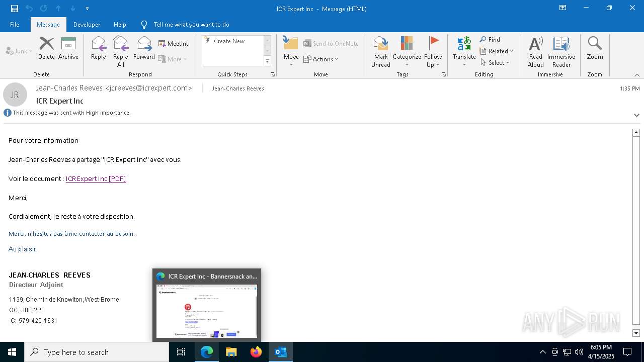Click the High importance info bar

pyautogui.click(x=67, y=113)
